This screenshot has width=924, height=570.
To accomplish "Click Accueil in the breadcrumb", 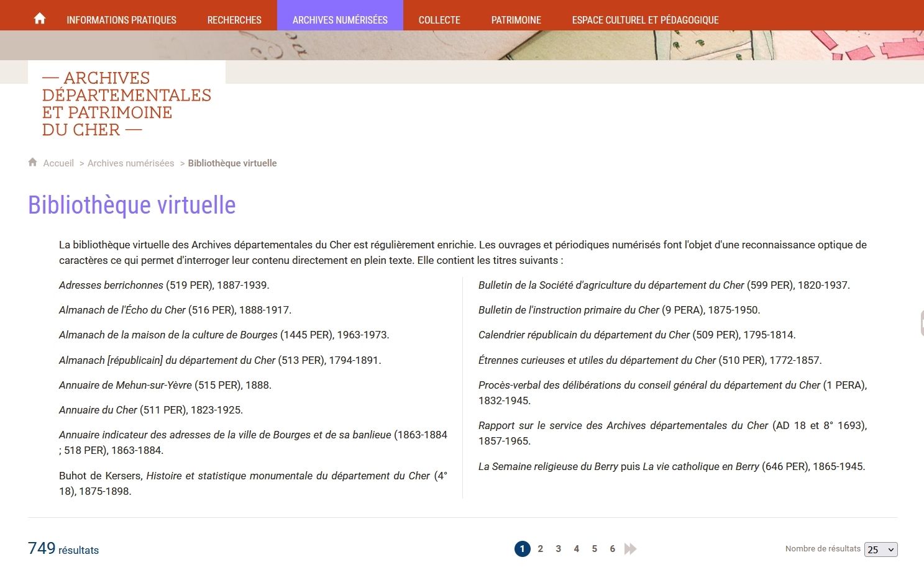I will click(x=58, y=163).
